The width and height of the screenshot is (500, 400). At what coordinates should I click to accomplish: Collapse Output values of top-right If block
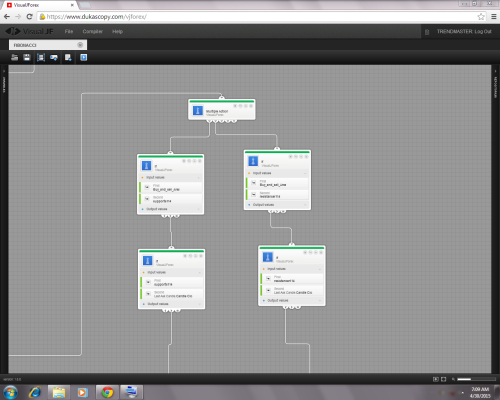(x=277, y=205)
